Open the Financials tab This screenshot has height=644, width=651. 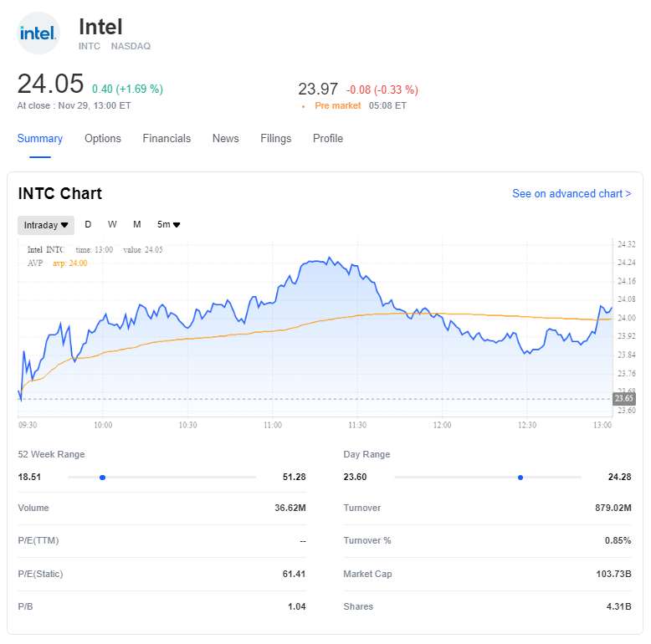(x=167, y=139)
